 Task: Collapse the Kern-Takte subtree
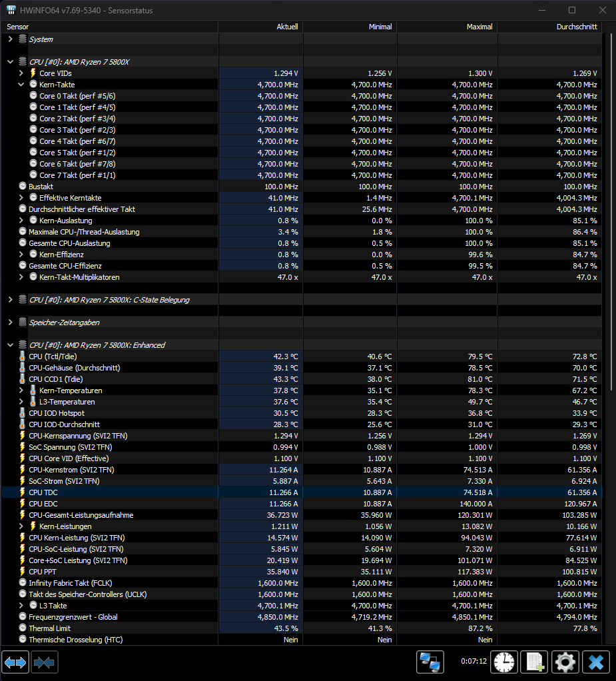(x=21, y=84)
